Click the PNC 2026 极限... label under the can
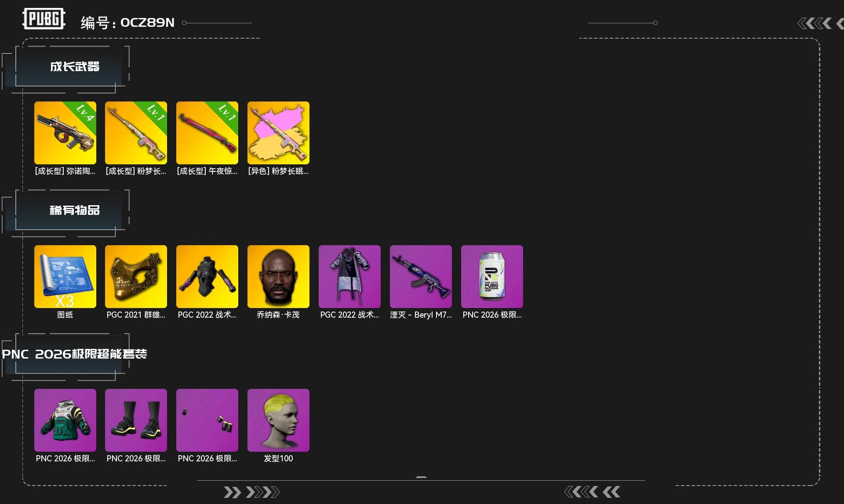The image size is (844, 504). point(492,315)
